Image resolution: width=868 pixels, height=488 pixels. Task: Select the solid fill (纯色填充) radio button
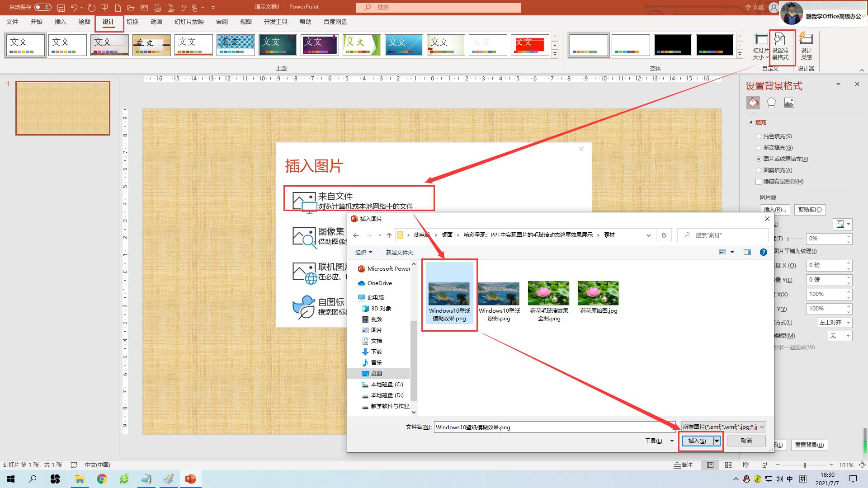tap(759, 136)
